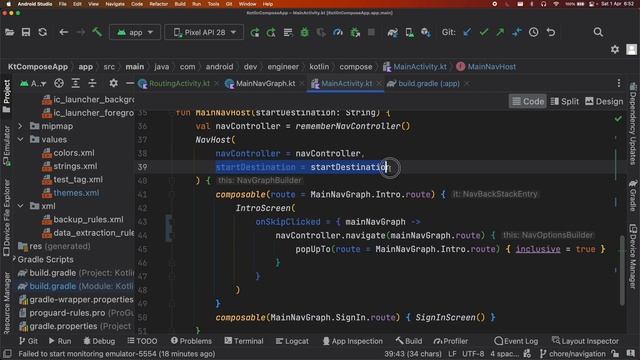Viewport: 640px width, 360px height.
Task: Update project with blue Git arrow
Action: pos(467,32)
